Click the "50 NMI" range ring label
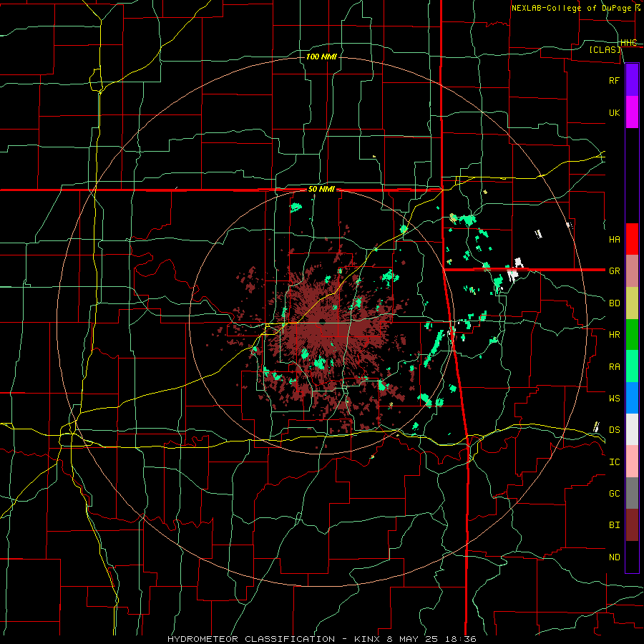Screen dimensions: 644x644 pos(321,190)
